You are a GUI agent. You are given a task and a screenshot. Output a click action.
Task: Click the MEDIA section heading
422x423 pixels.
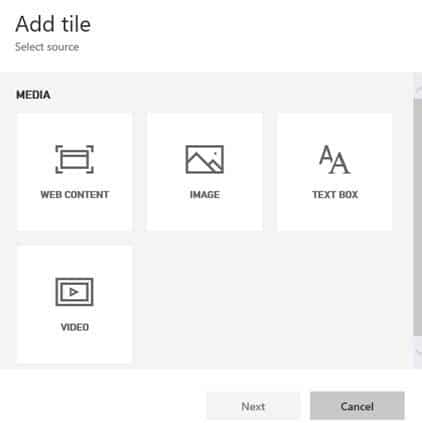33,95
